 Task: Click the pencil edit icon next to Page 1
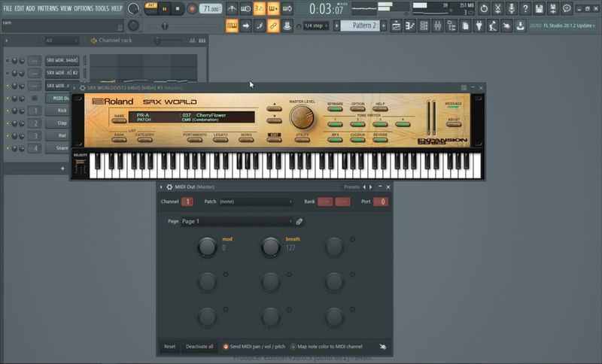(x=299, y=221)
